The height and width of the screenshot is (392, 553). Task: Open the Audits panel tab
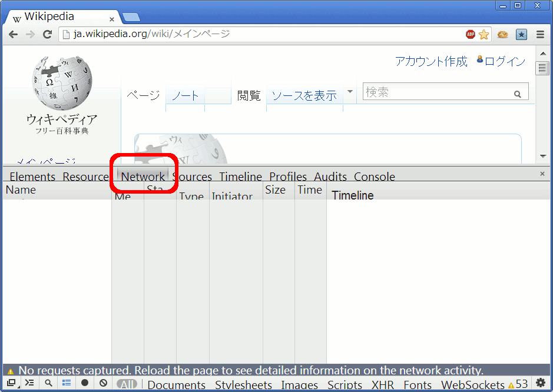coord(330,177)
